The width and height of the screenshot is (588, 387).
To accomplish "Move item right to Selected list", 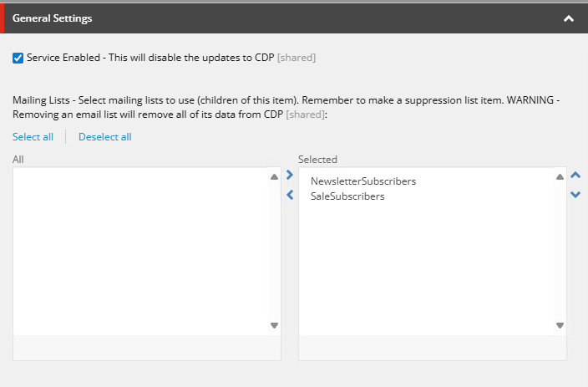I will click(290, 176).
